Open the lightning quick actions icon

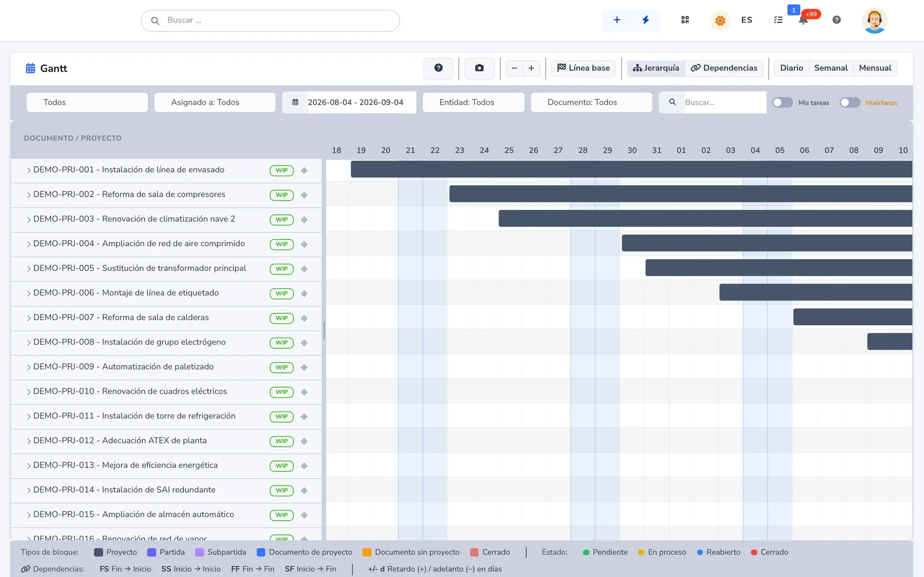[x=645, y=20]
